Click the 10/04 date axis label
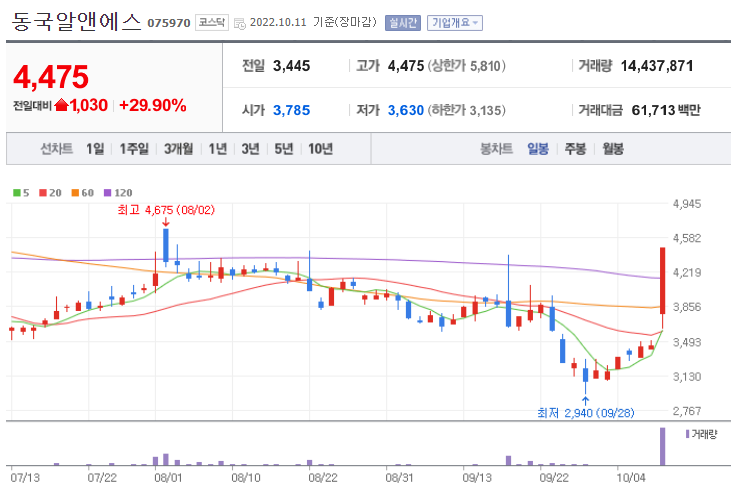731x499 pixels. click(631, 478)
